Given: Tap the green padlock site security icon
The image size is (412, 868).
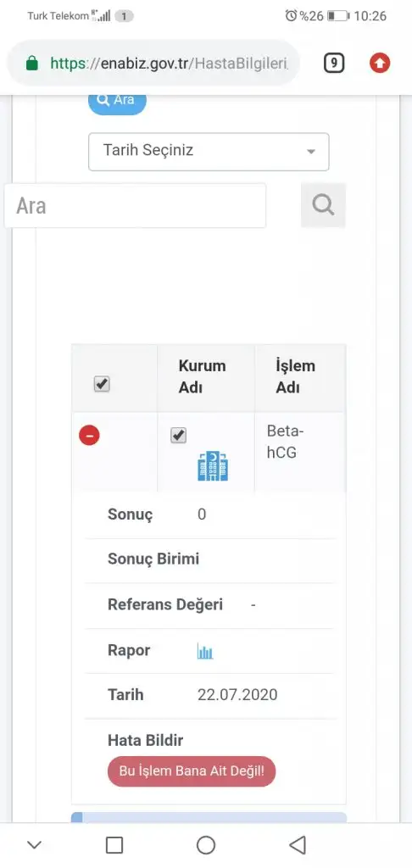Looking at the screenshot, I should click(32, 63).
